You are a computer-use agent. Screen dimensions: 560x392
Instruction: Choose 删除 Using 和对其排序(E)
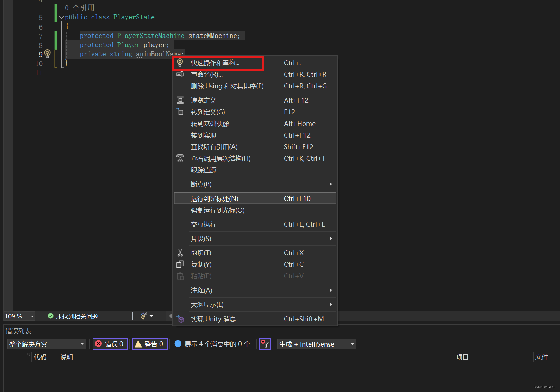tap(255, 86)
